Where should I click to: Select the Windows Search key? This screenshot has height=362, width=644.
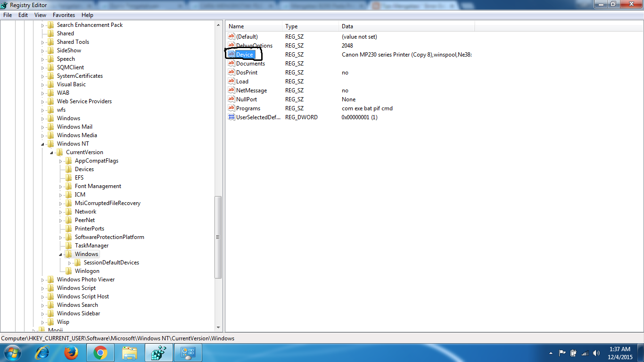click(x=77, y=305)
